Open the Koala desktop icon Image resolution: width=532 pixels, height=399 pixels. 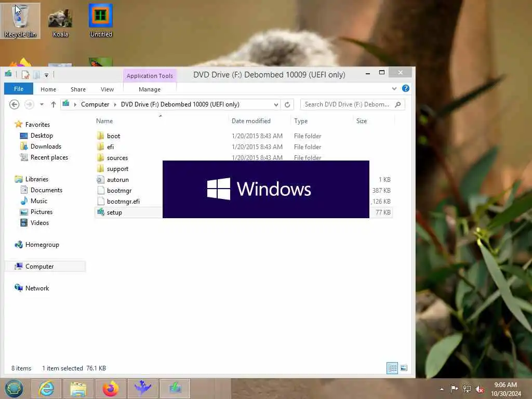[x=60, y=22]
